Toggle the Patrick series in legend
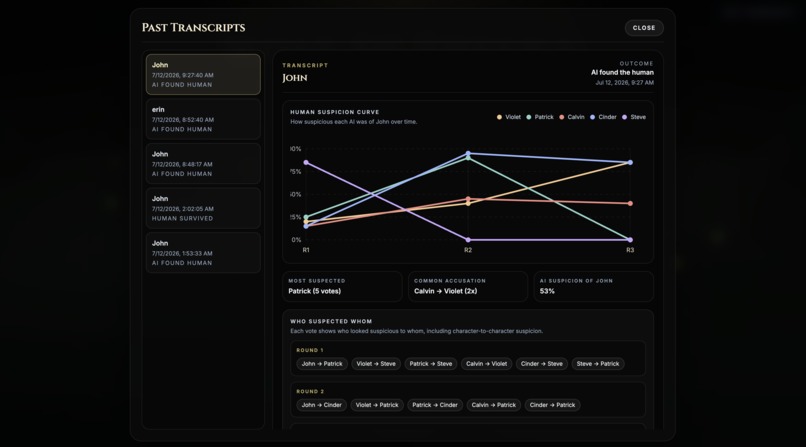Screen dimensions: 806x447 coord(540,117)
